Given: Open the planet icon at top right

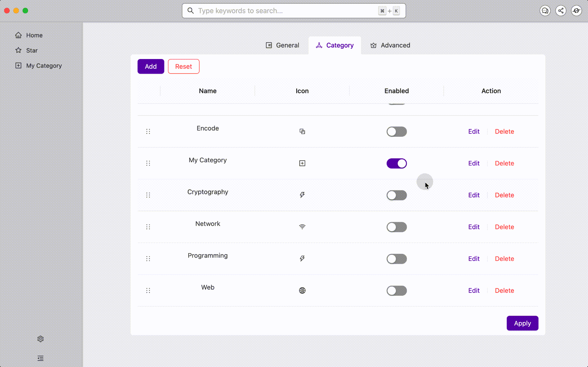Looking at the screenshot, I should click(576, 11).
